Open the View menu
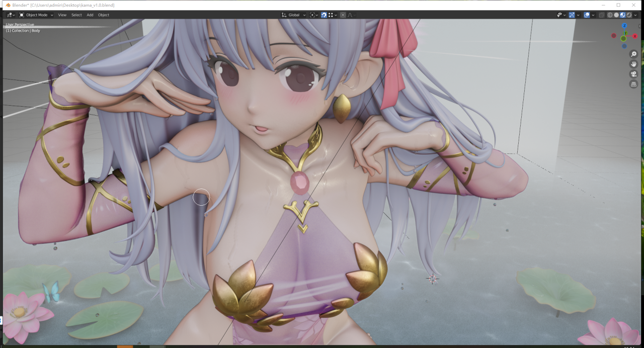Viewport: 644px width, 348px height. (62, 15)
